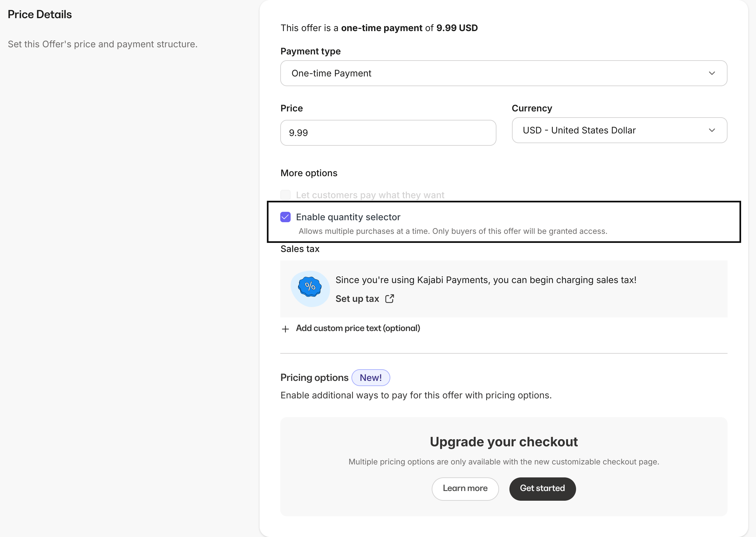Click the New! badge next to Pricing options
Image resolution: width=756 pixels, height=537 pixels.
point(371,378)
